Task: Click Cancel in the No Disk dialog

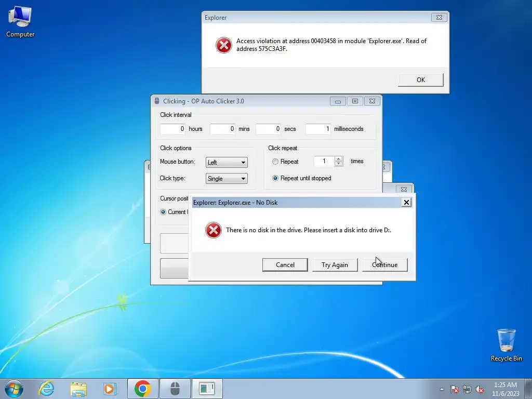Action: [285, 264]
